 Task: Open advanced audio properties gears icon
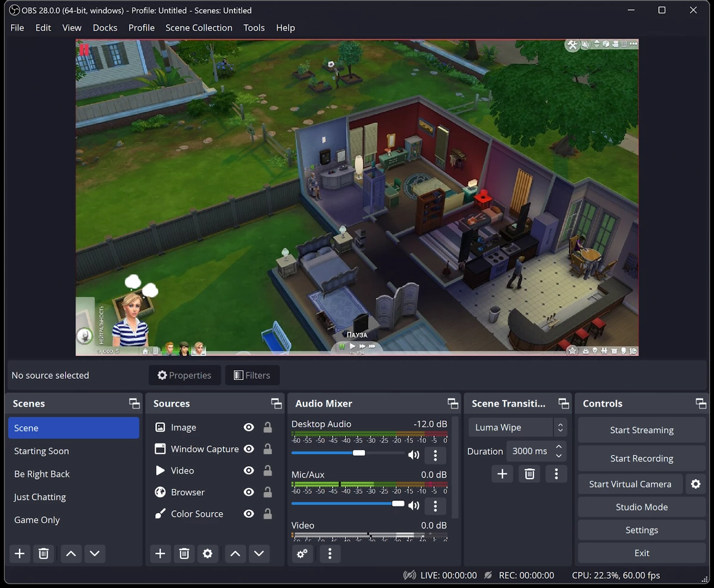pos(302,554)
